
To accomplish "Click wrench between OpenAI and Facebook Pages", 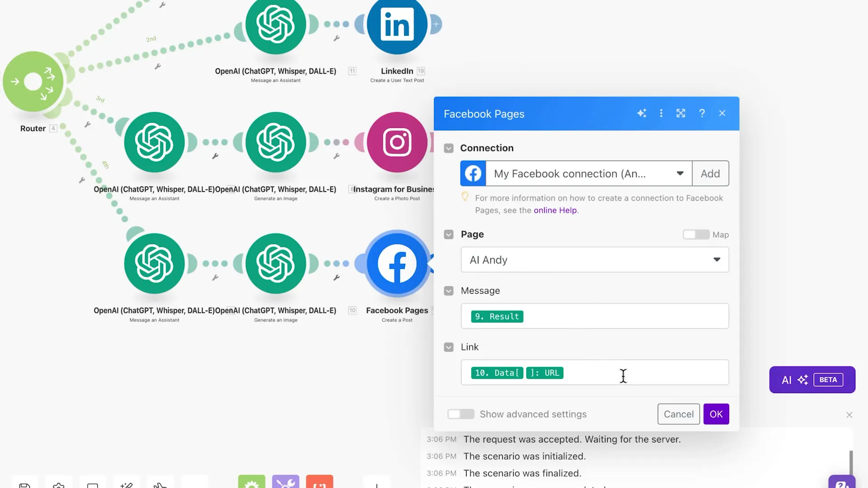I will (336, 277).
